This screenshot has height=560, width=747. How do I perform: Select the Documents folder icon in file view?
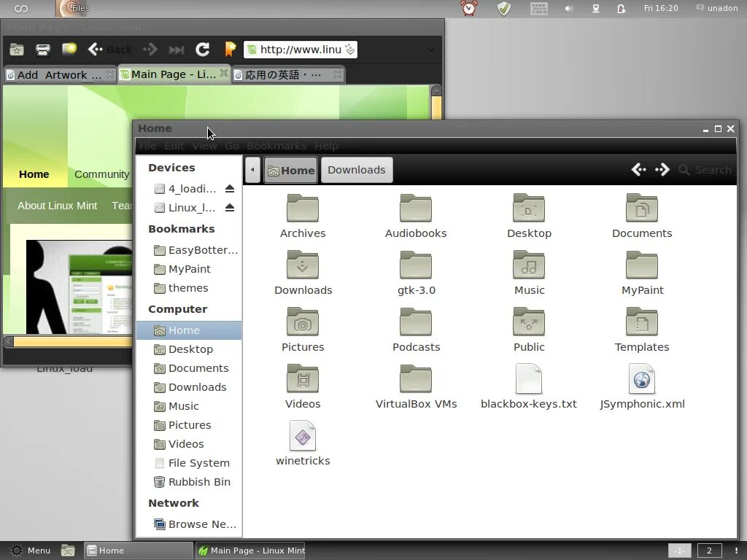pyautogui.click(x=642, y=208)
